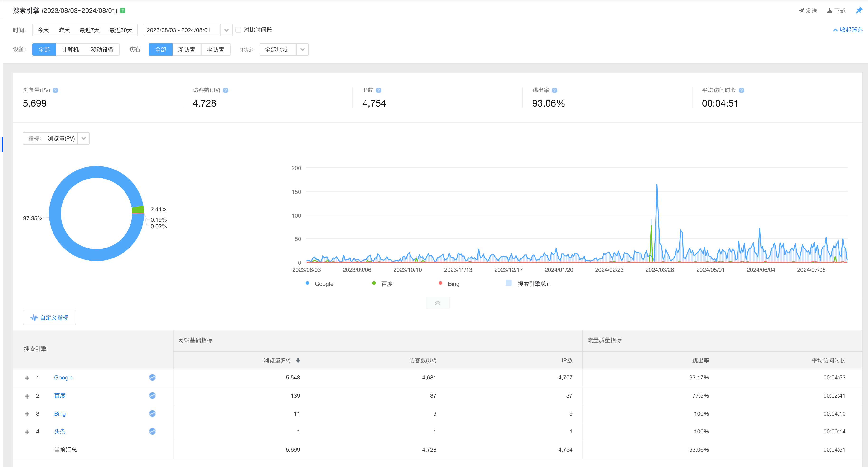The width and height of the screenshot is (868, 467).
Task: Click the blue Google segment of donut chart
Action: point(55,214)
